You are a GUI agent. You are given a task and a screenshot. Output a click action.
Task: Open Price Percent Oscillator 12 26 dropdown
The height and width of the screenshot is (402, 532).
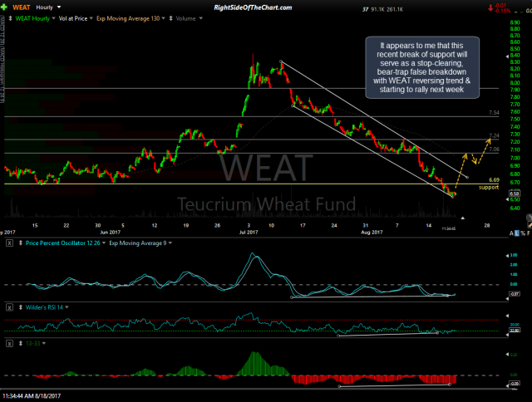pyautogui.click(x=104, y=243)
